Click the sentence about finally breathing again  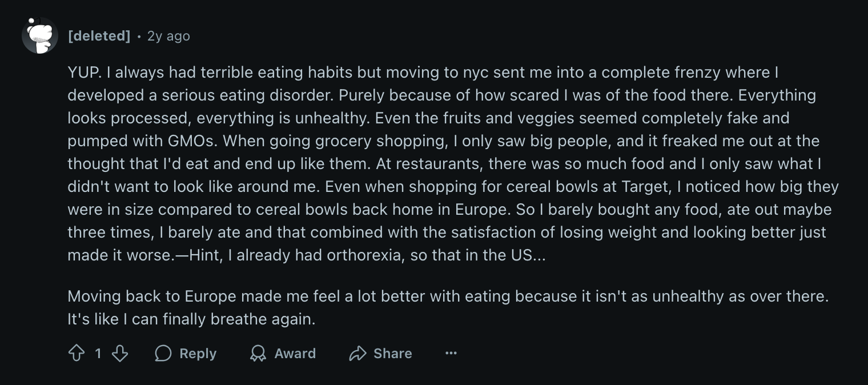(x=191, y=319)
